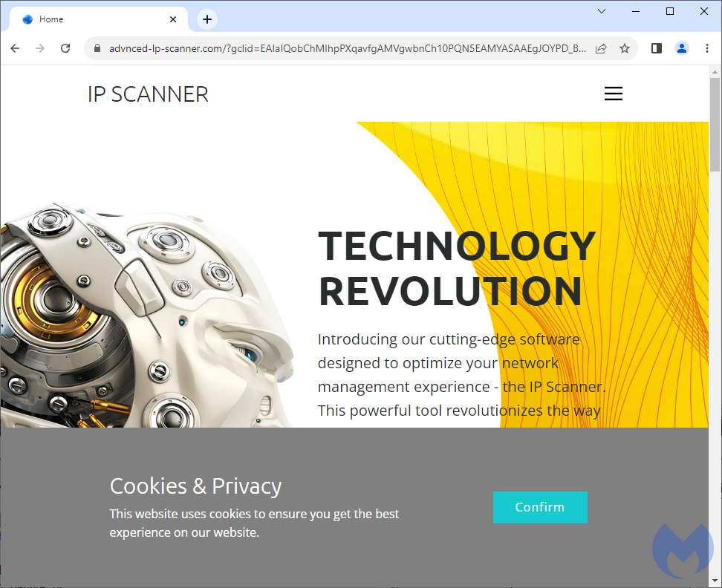This screenshot has height=588, width=722.
Task: Open the browser side panel
Action: [x=657, y=48]
